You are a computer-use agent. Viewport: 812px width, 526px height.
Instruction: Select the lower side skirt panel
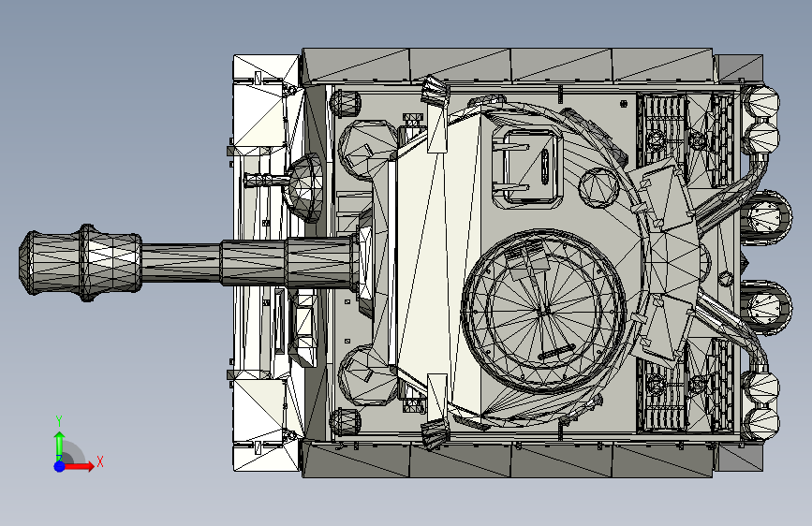point(508,460)
